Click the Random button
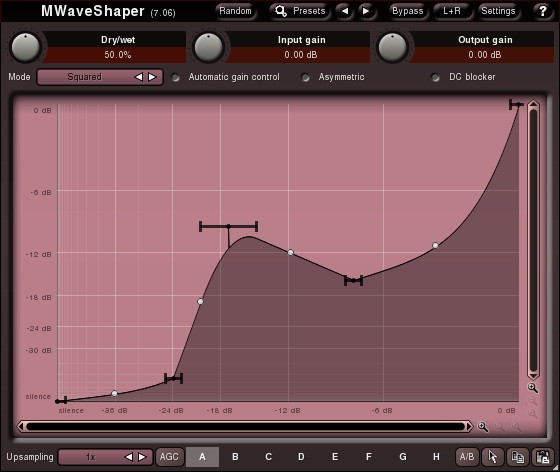The width and height of the screenshot is (560, 472). tap(235, 11)
